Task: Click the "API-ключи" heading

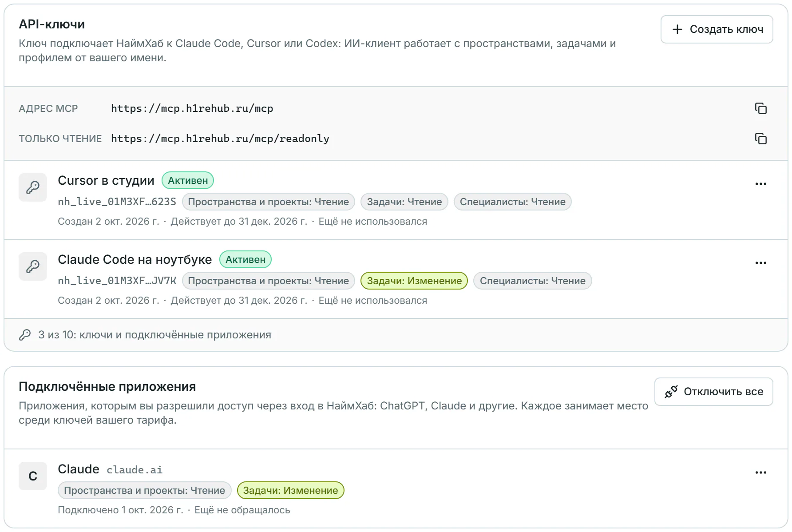Action: click(x=51, y=24)
